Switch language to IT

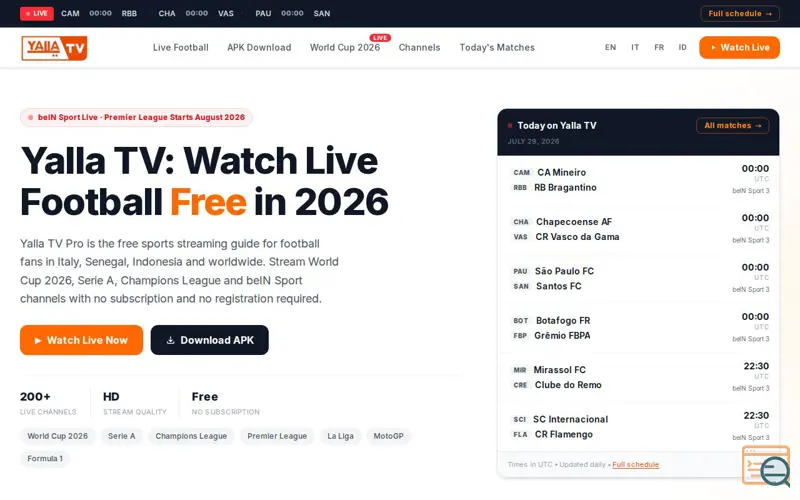[x=635, y=47]
